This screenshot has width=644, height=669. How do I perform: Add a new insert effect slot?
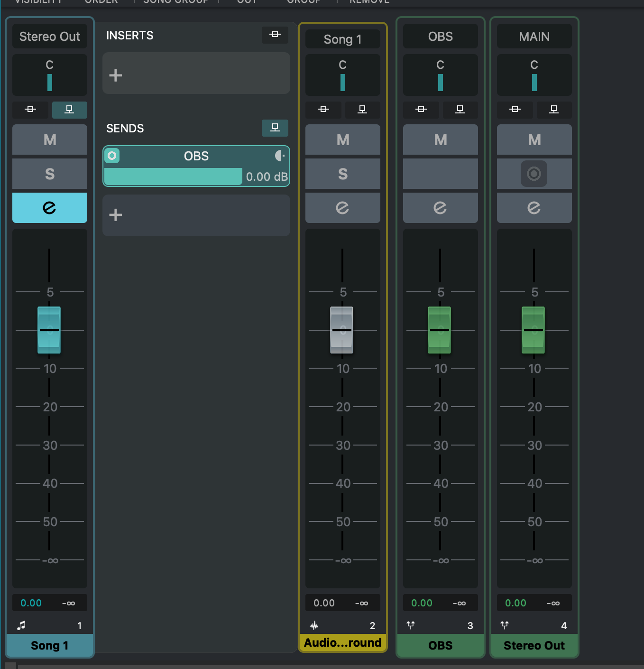point(196,74)
